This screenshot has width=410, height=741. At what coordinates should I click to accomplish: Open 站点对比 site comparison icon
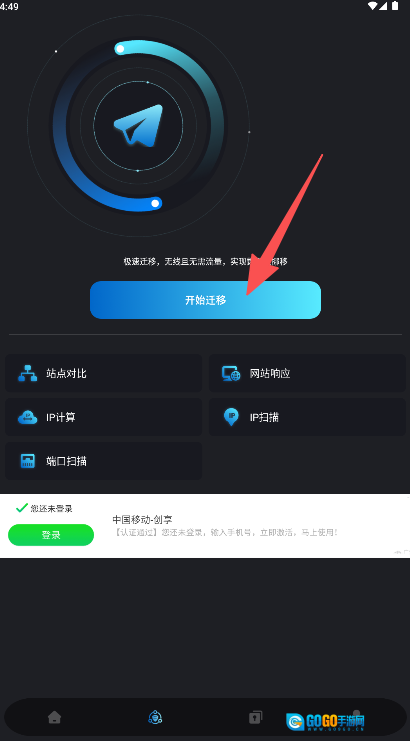coord(27,373)
